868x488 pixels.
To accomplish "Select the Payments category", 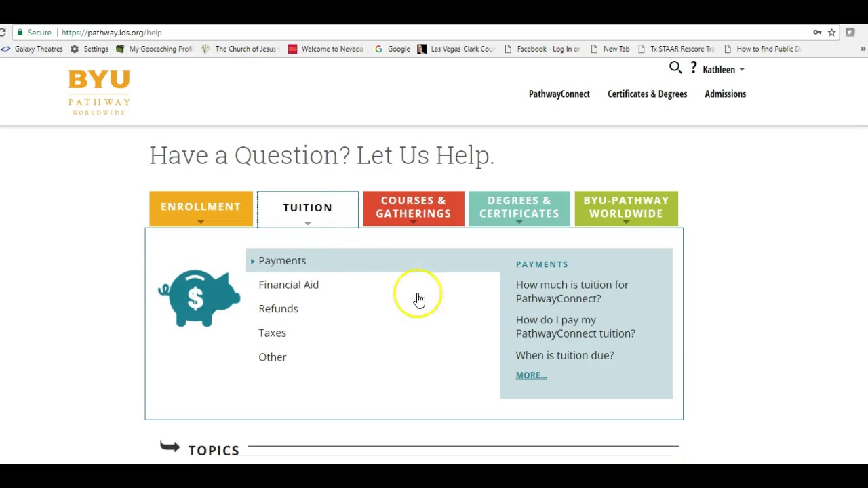I will coord(282,261).
